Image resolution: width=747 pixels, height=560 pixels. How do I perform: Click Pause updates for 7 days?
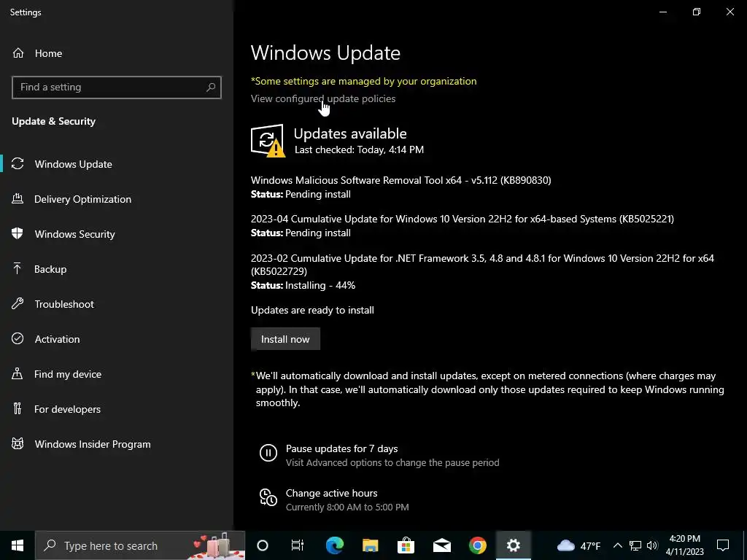point(341,448)
